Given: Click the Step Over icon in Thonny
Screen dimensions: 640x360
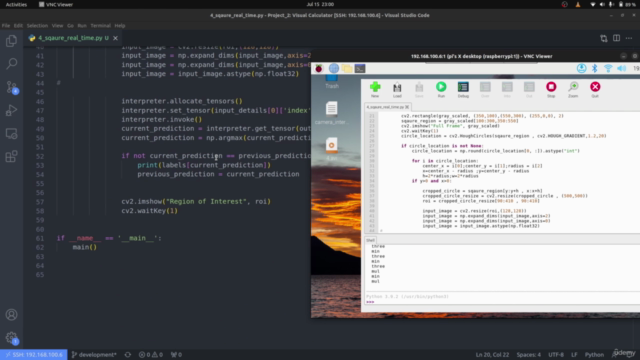Looking at the screenshot, I should click(485, 89).
